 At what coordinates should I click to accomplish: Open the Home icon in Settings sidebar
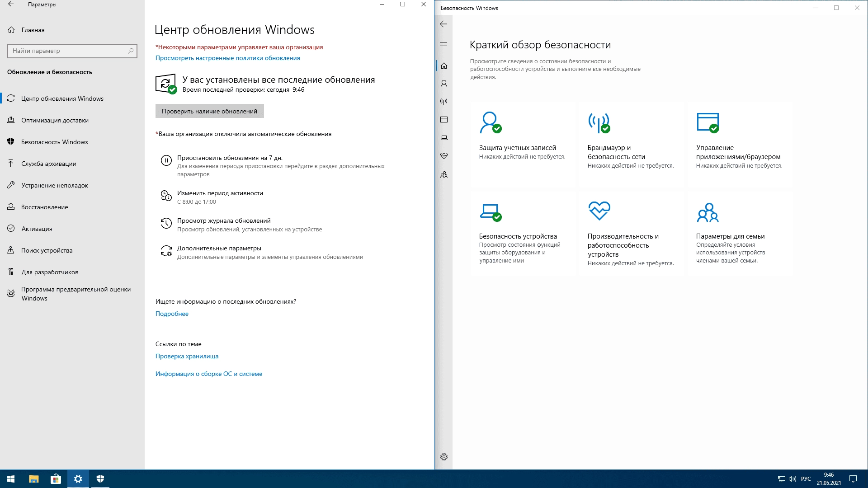click(11, 30)
